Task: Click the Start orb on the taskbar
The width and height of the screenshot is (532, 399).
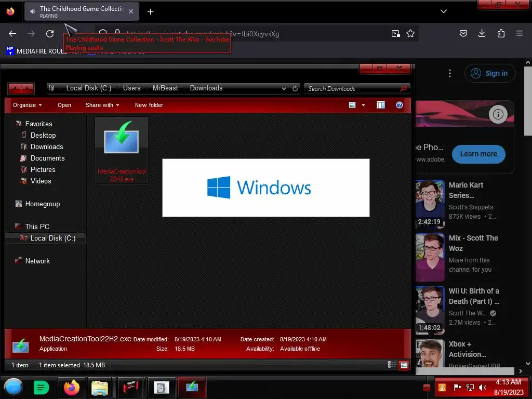Action: [x=13, y=387]
